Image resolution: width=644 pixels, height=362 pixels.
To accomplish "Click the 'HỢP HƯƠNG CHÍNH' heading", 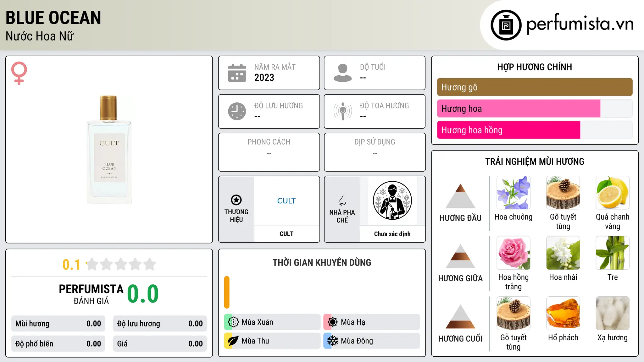I will tap(535, 67).
